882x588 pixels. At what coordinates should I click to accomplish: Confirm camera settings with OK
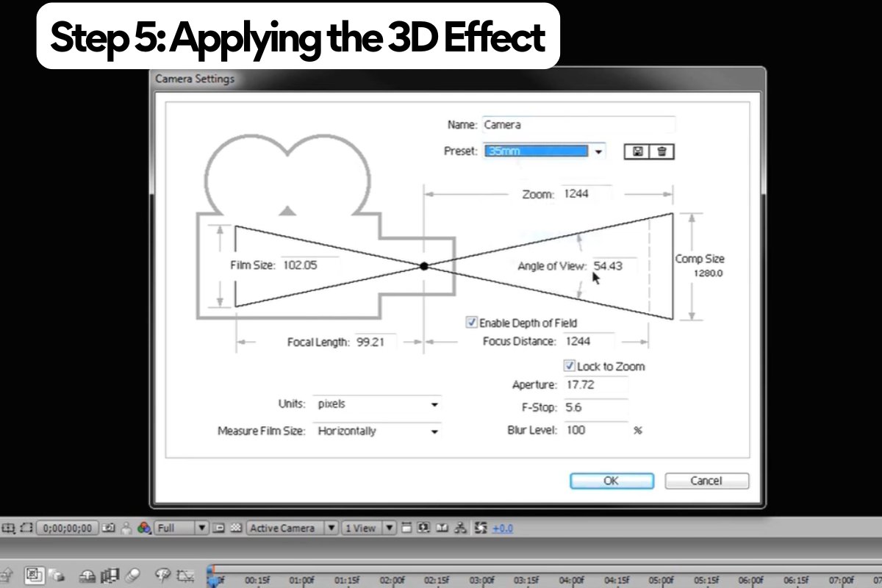click(612, 481)
